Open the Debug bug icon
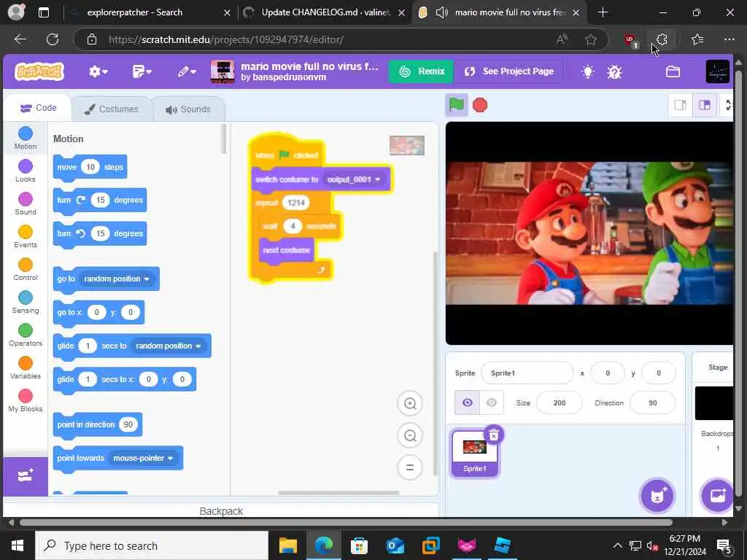Viewport: 747px width, 560px height. point(614,72)
